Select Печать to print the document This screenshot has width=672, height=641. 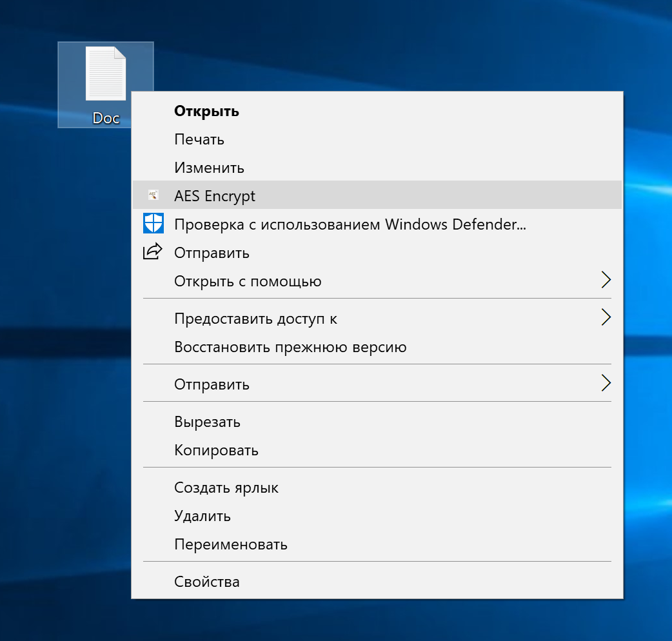coord(199,139)
